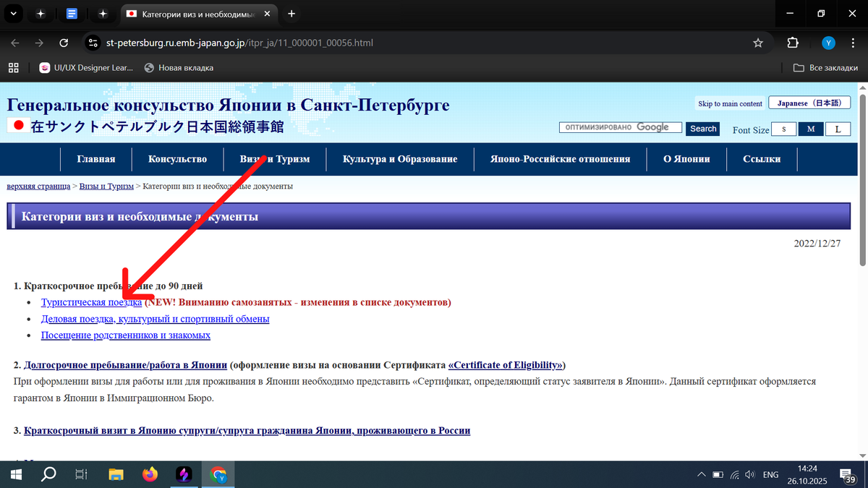Screen dimensions: 868x488
Task: Open Посещение родственников и знакомых link
Action: click(126, 335)
